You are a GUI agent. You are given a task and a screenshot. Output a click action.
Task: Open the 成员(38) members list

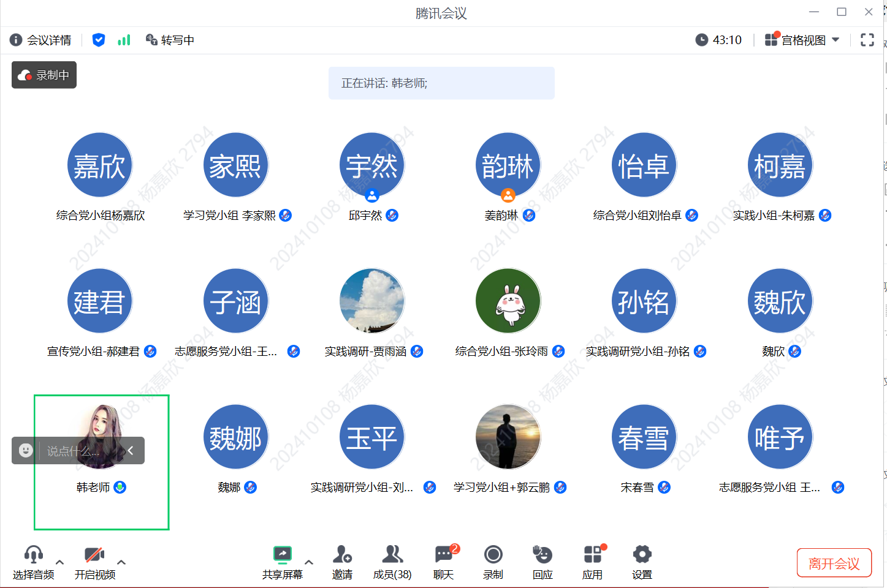392,562
